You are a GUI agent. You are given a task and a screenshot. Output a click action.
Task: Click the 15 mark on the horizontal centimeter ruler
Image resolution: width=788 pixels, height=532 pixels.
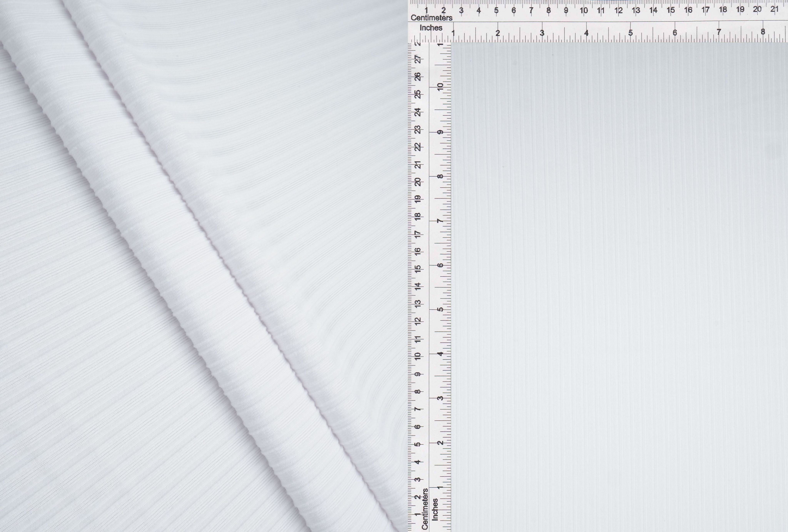coord(671,10)
